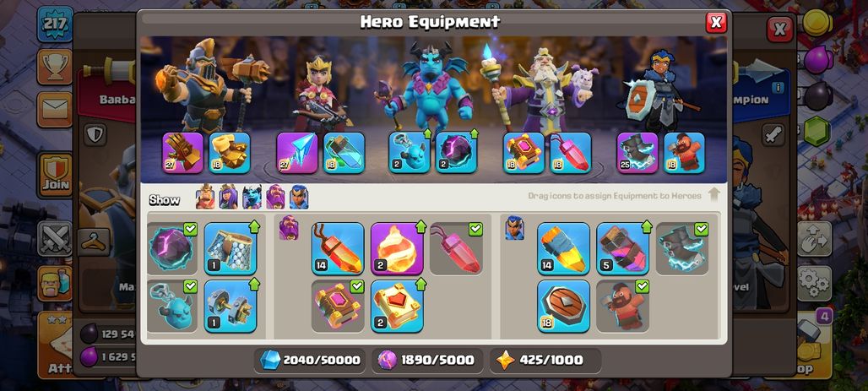Viewport: 868px width, 391px height.
Task: Click the upgrade arrow on Noble Iron
Action: (254, 284)
